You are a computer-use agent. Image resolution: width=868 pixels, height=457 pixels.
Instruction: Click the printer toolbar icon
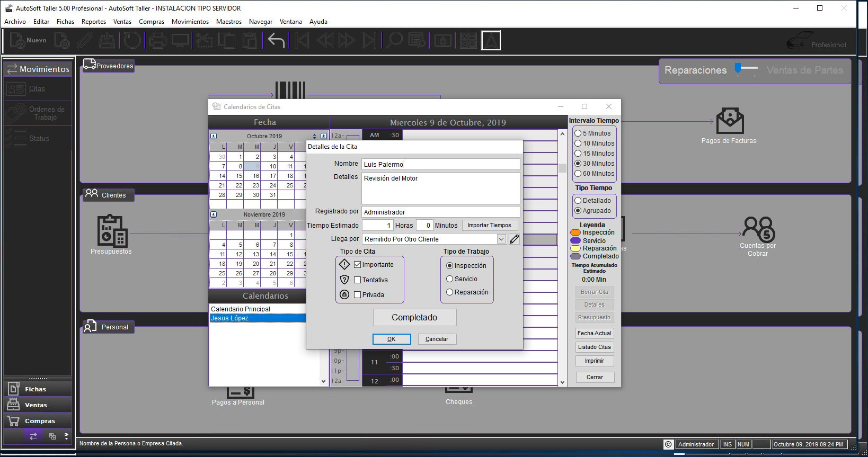[x=158, y=40]
